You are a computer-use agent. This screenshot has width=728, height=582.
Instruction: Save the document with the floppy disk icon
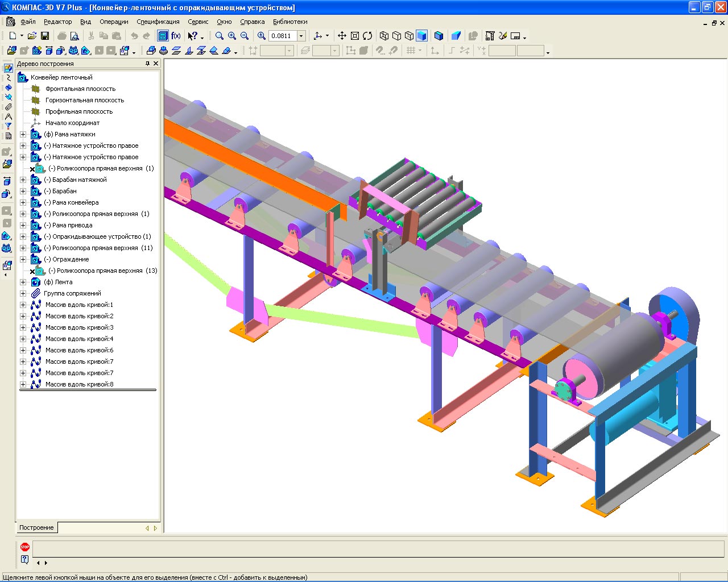45,36
